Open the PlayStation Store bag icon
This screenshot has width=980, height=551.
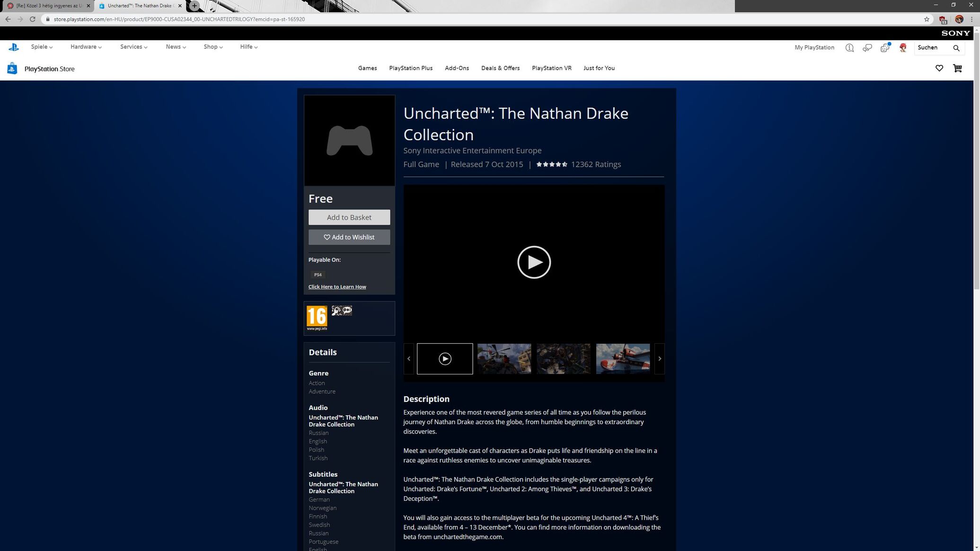coord(12,69)
